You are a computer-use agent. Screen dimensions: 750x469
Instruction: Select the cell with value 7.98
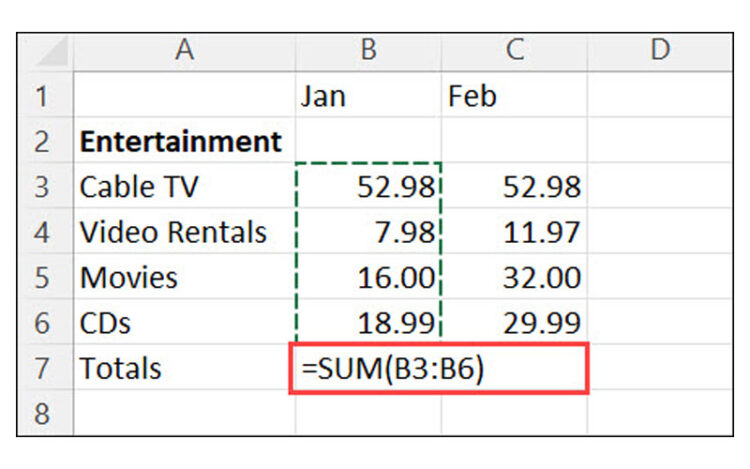pos(367,232)
